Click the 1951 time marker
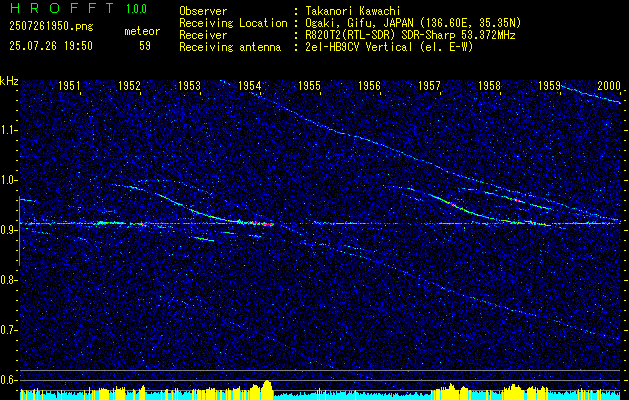The height and width of the screenshot is (400, 629). pyautogui.click(x=69, y=85)
